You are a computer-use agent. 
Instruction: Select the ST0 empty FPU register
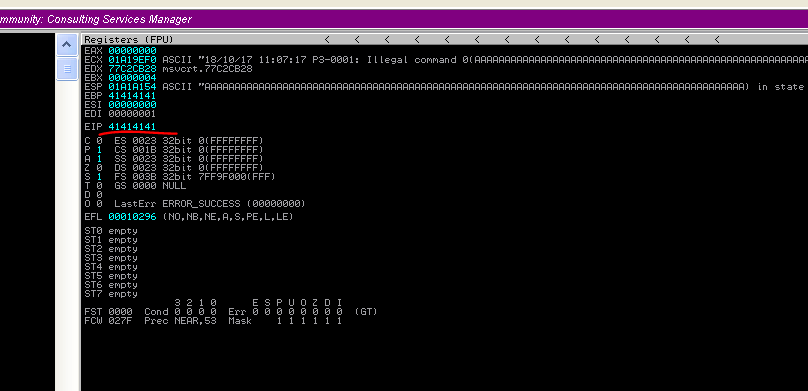point(111,231)
